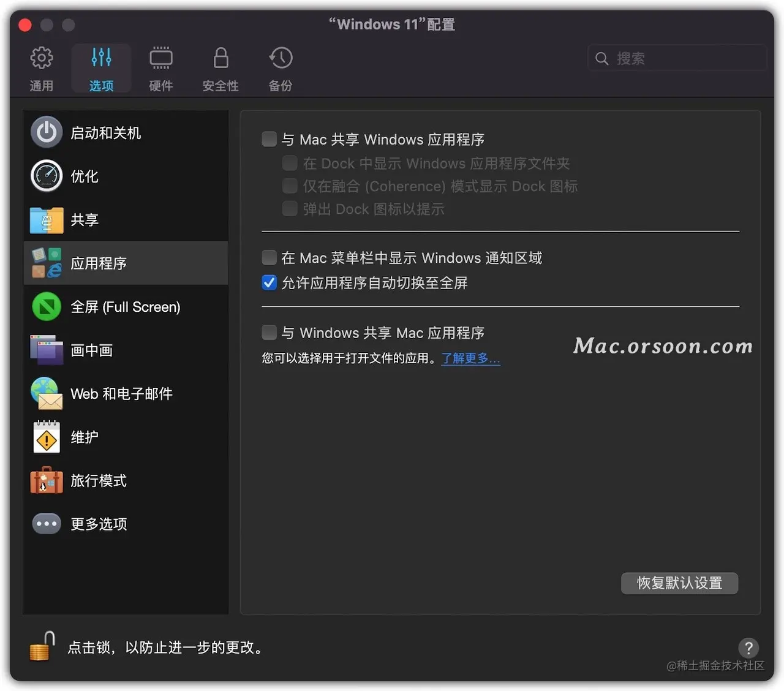This screenshot has height=691, width=784.
Task: Toggle 弹出 Dock 图标以提示 checkbox
Action: (x=290, y=208)
